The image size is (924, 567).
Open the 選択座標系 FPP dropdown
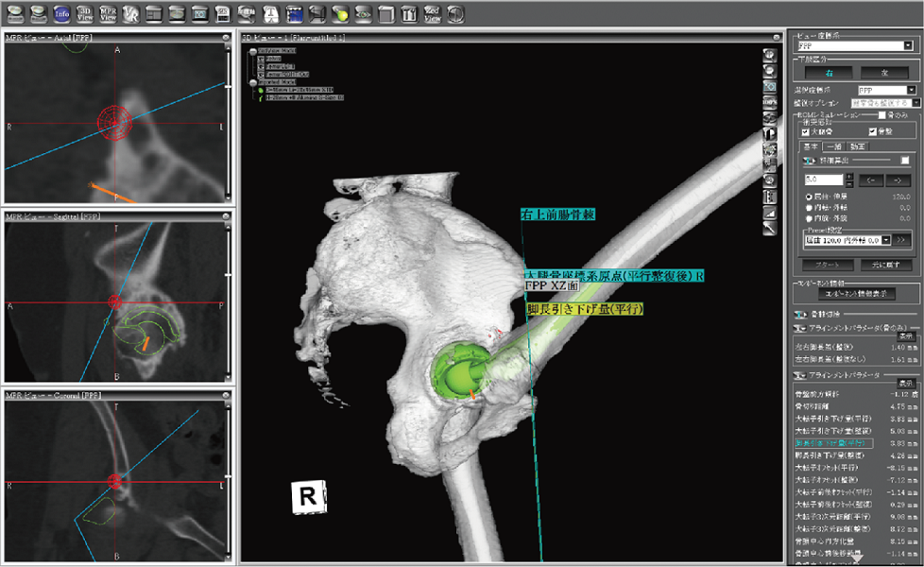point(887,90)
